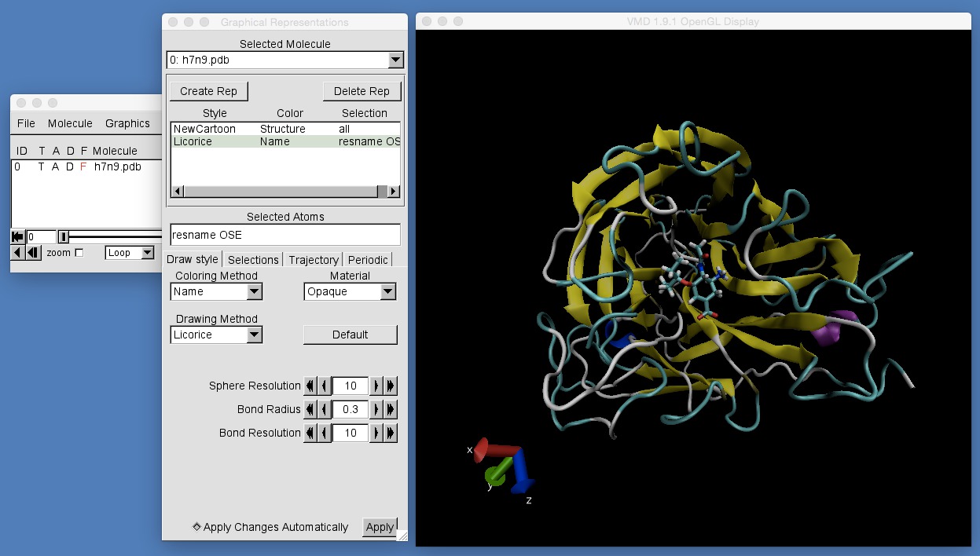Toggle the Top (T) flag for h7n9.pdb
980x556 pixels.
point(42,166)
